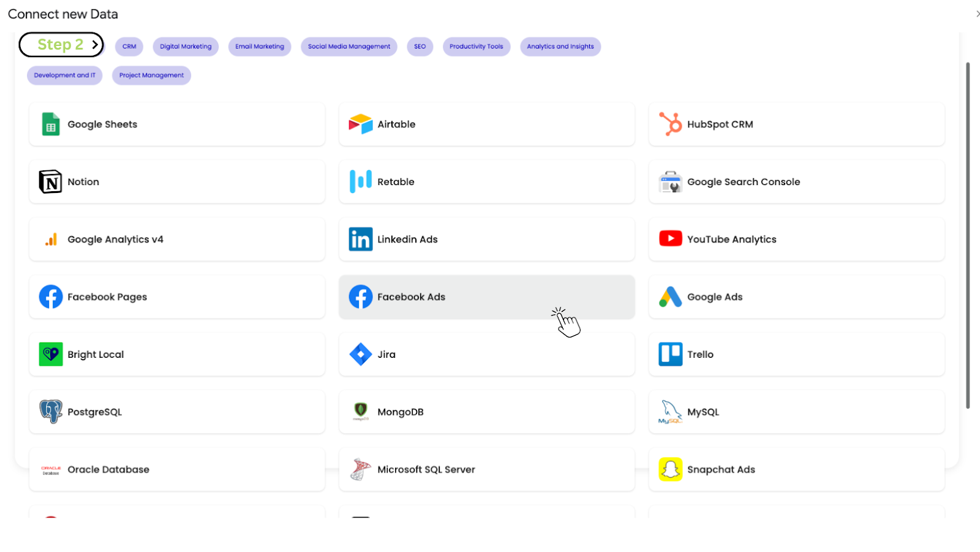
Task: Select the Airtable logo icon
Action: (361, 124)
